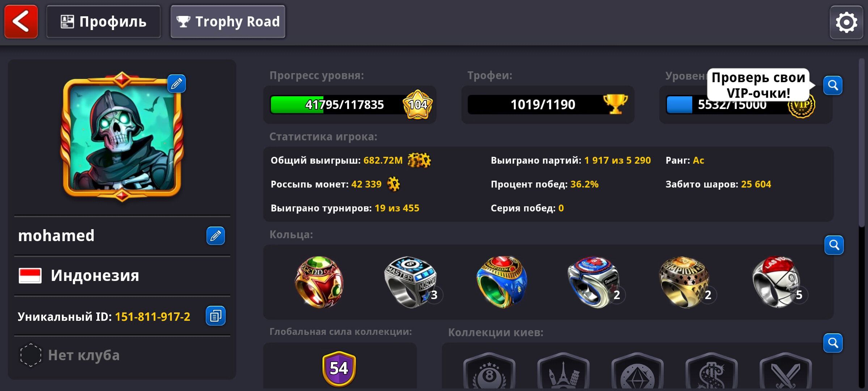The image size is (868, 391).
Task: Edit the avatar with pencil icon
Action: pyautogui.click(x=176, y=84)
